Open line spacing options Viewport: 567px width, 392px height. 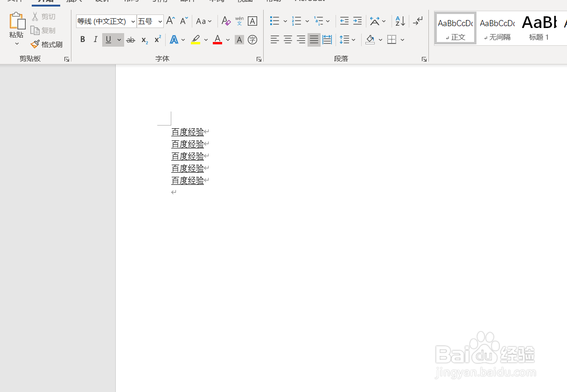348,40
